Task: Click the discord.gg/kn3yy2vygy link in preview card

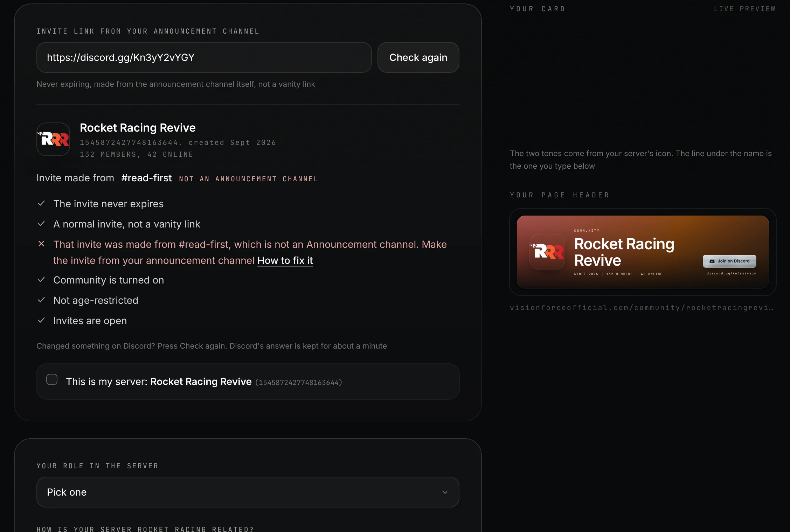Action: [x=731, y=273]
